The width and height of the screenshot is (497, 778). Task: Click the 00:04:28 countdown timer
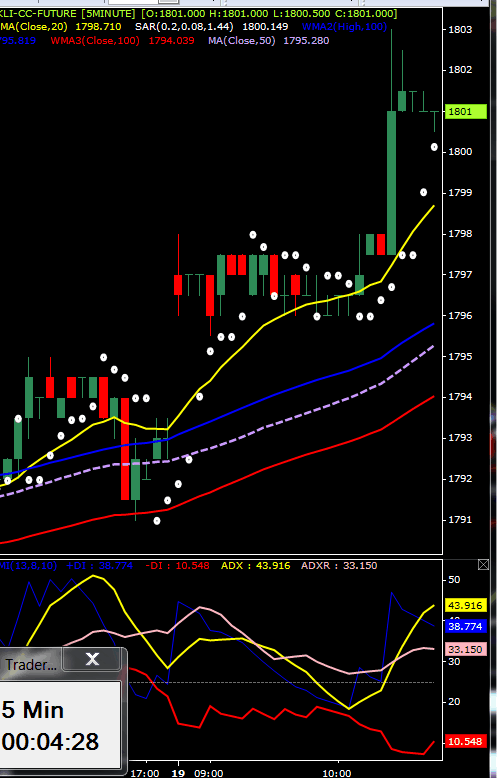pyautogui.click(x=50, y=742)
